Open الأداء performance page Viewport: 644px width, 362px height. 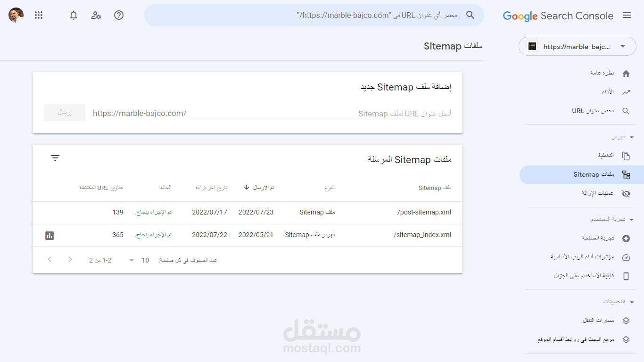coord(608,92)
